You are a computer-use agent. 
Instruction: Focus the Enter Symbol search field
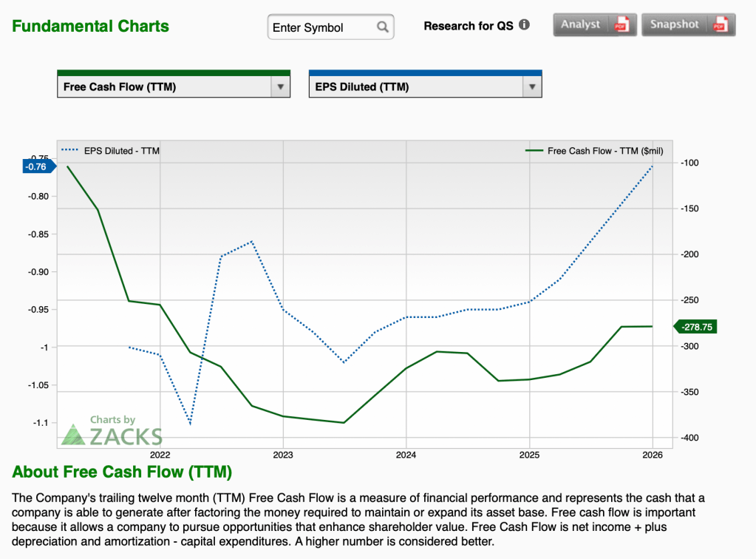(321, 27)
